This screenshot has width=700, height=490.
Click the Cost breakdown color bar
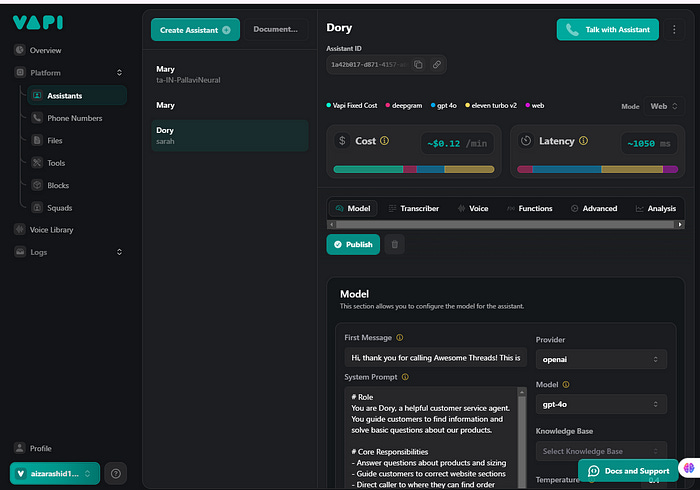pos(414,169)
